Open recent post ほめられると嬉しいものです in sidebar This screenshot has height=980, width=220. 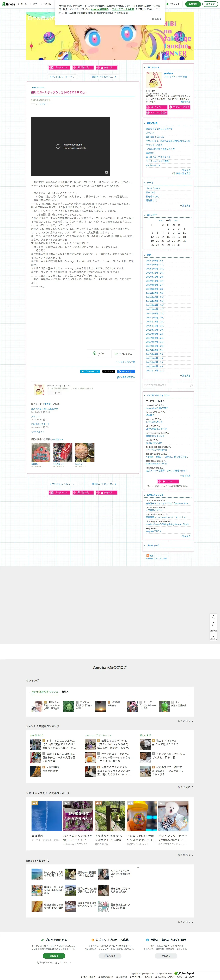[x=160, y=129]
